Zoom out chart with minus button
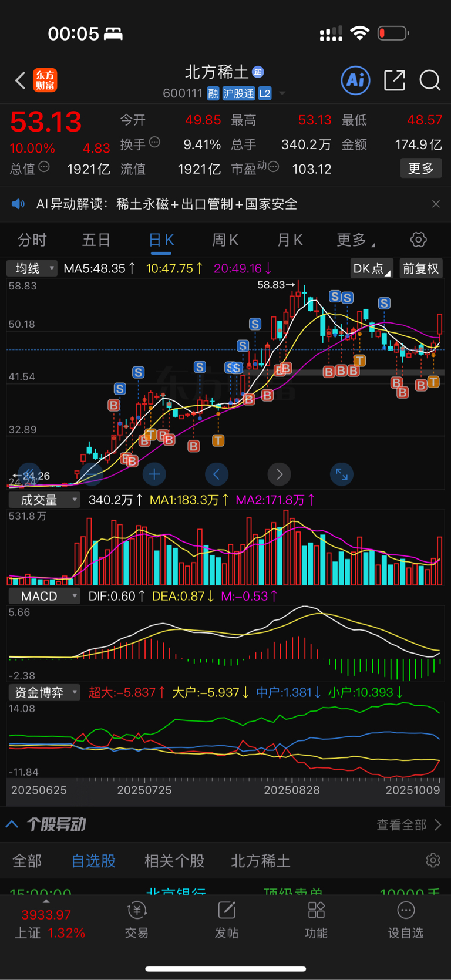This screenshot has height=980, width=451. 92,474
